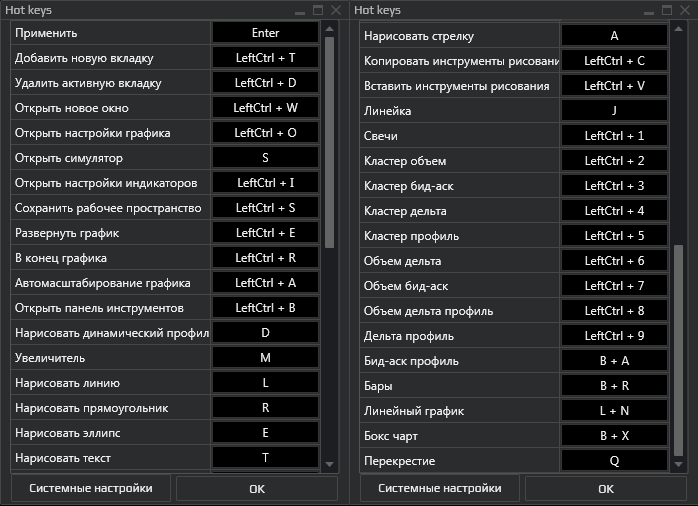Change the Перекрестие hotkey field
The height and width of the screenshot is (506, 698).
click(x=614, y=461)
